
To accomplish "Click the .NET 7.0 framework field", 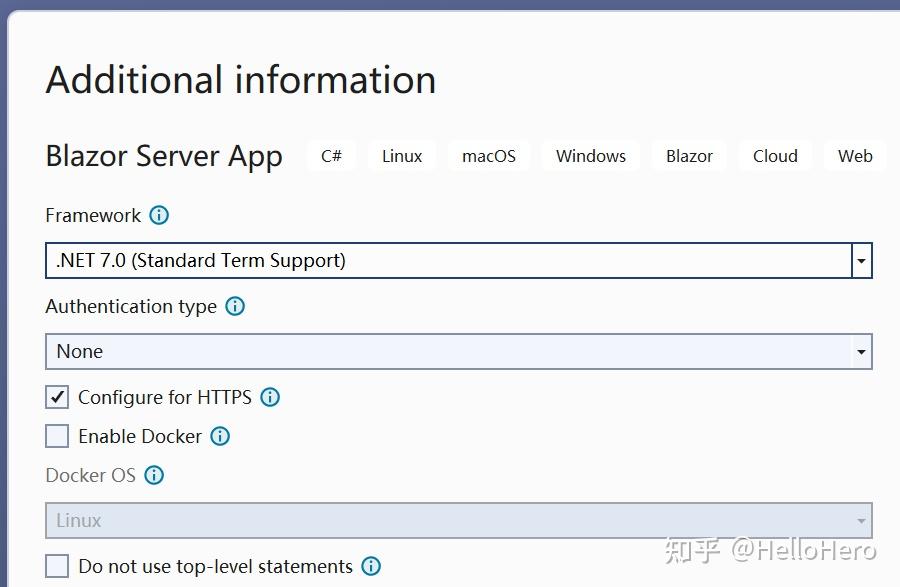I will point(448,261).
